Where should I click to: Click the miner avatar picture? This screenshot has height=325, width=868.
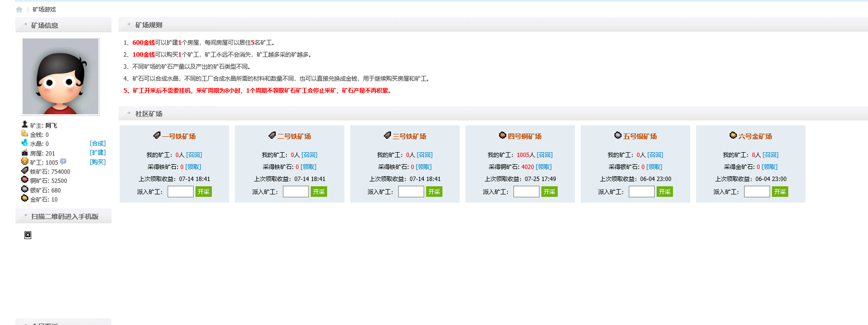click(x=61, y=76)
